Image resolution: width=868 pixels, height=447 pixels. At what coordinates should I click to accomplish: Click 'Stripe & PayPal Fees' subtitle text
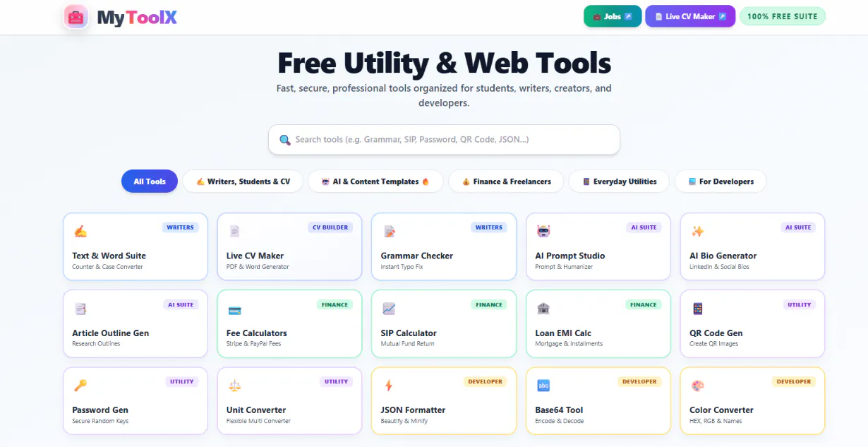click(x=254, y=344)
